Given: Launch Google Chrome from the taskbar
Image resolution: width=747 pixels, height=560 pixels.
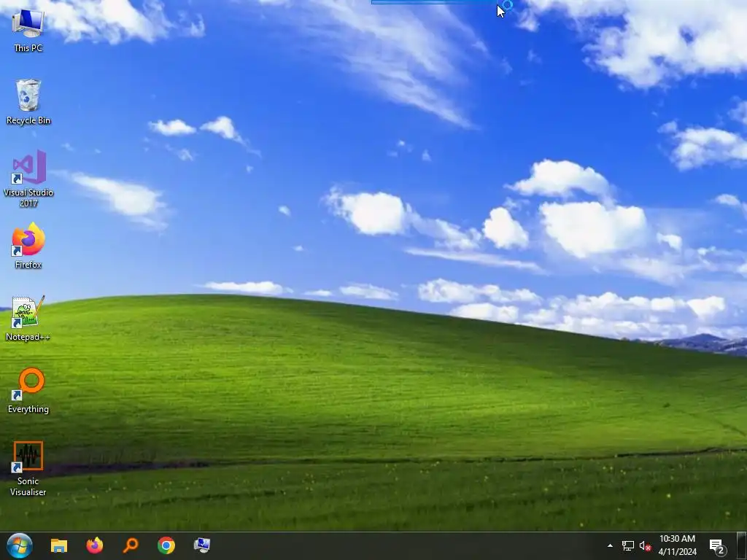Looking at the screenshot, I should click(166, 545).
